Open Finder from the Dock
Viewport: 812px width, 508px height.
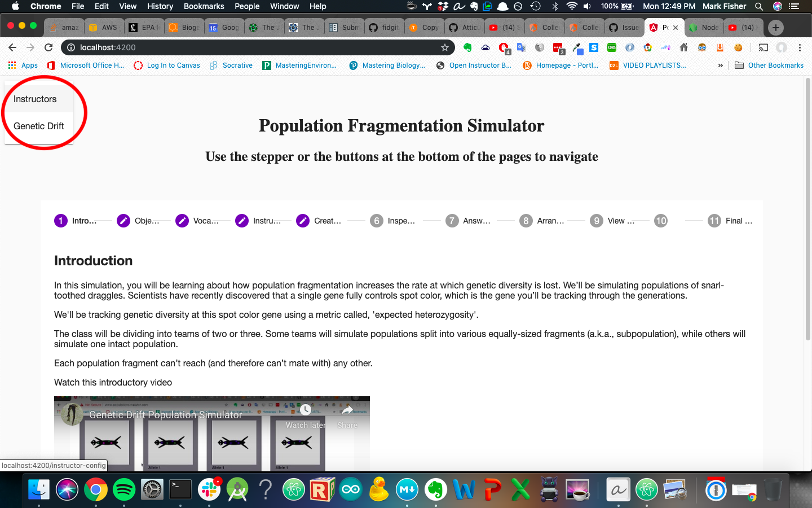point(39,489)
